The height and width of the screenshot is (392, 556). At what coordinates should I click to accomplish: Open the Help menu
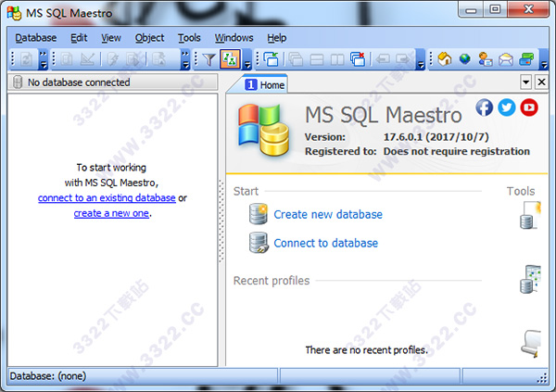276,38
